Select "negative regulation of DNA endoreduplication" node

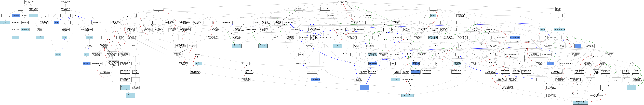tap(408, 95)
